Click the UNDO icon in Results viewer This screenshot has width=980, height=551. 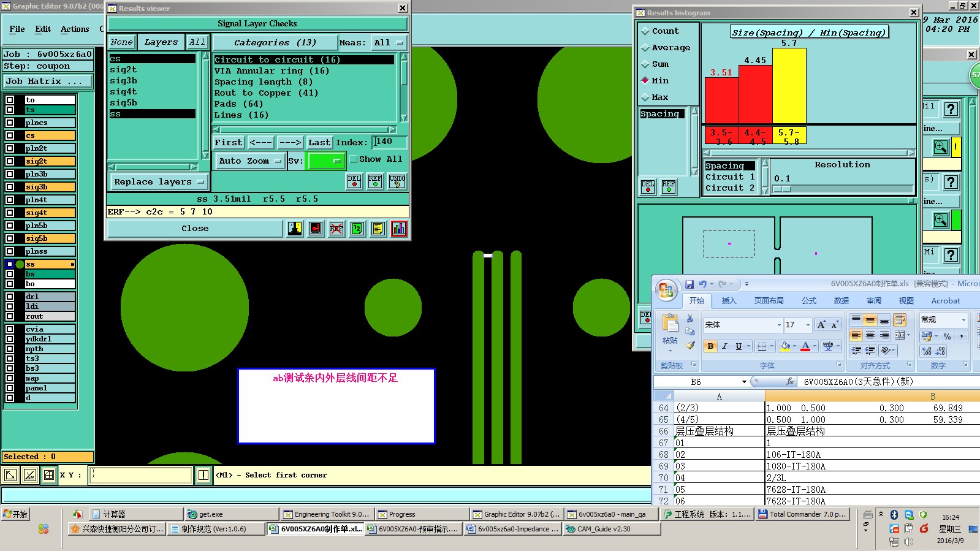[397, 181]
